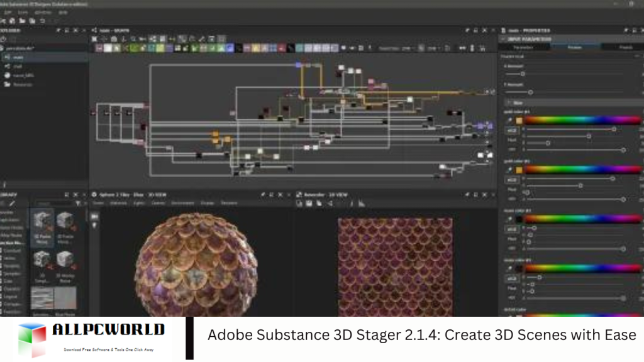The width and height of the screenshot is (644, 362).
Task: Click the light icon in 3D view sidebar
Action: coord(94,226)
